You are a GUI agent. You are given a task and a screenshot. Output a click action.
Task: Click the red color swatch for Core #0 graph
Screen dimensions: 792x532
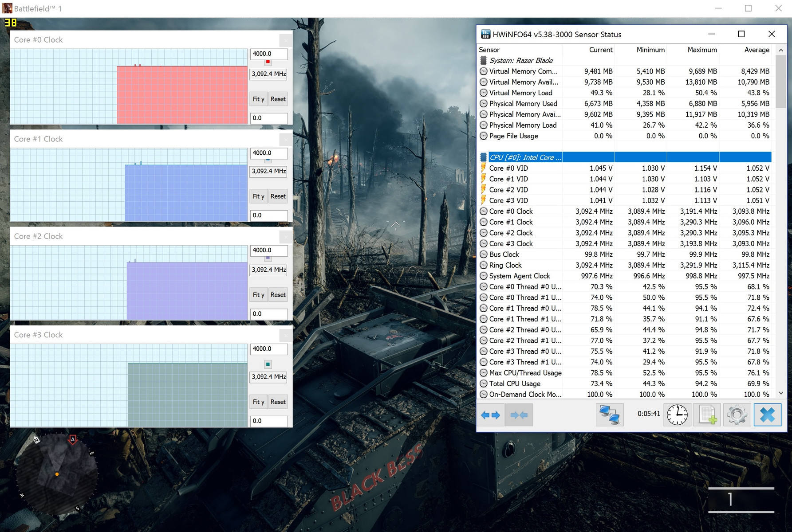pos(268,62)
